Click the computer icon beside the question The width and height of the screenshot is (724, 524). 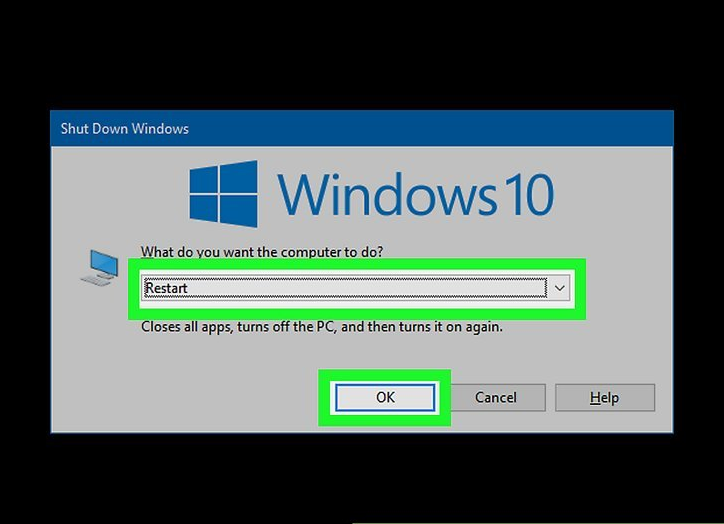pyautogui.click(x=99, y=268)
